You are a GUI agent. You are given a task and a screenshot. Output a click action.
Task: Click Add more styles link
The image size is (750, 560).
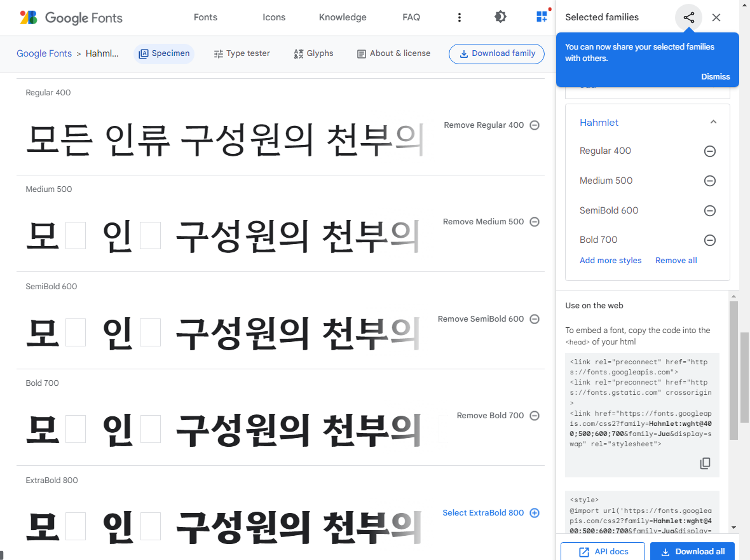[x=610, y=260]
